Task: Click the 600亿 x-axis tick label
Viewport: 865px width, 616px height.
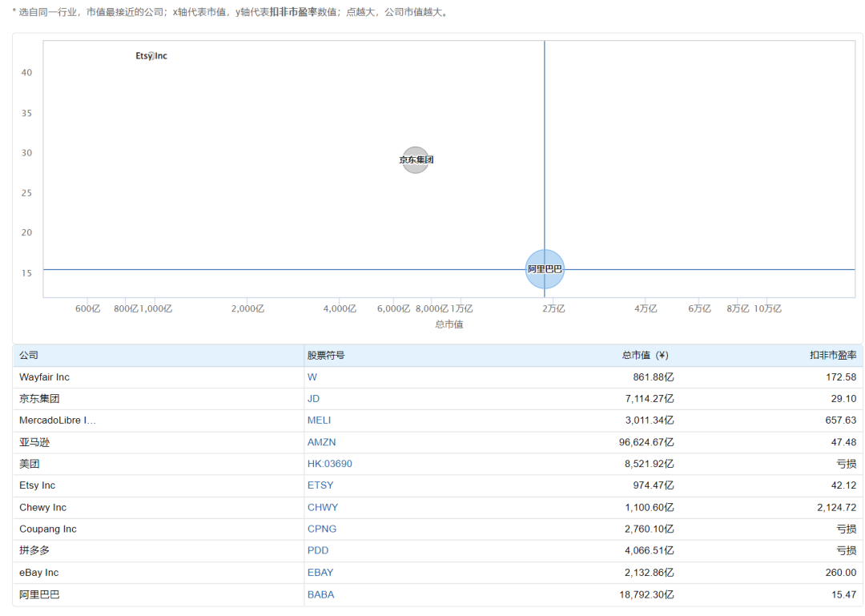Action: pos(88,308)
